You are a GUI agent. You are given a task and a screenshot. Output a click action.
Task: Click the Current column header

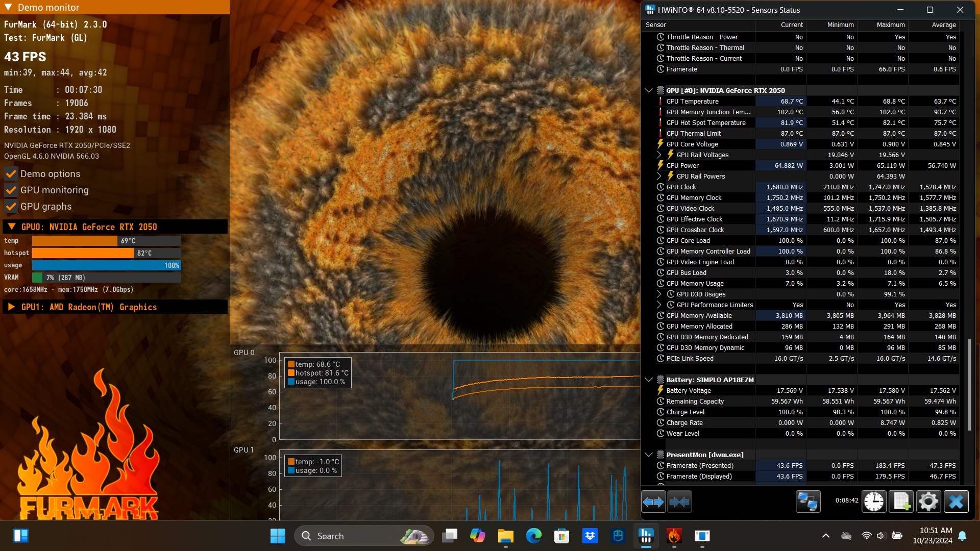[780, 24]
